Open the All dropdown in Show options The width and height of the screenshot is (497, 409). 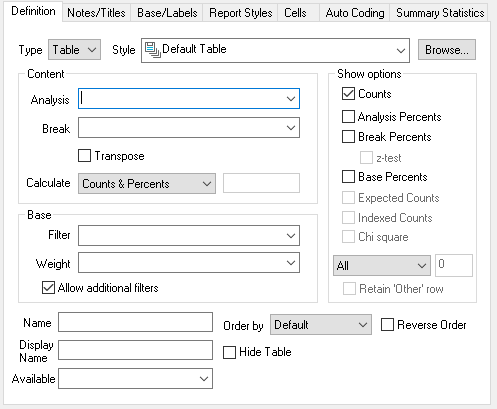coord(382,266)
